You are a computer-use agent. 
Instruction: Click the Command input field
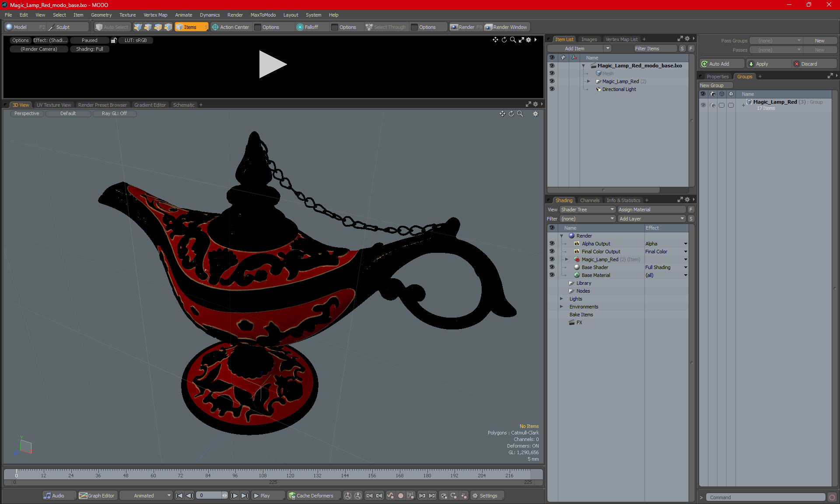[x=766, y=497]
